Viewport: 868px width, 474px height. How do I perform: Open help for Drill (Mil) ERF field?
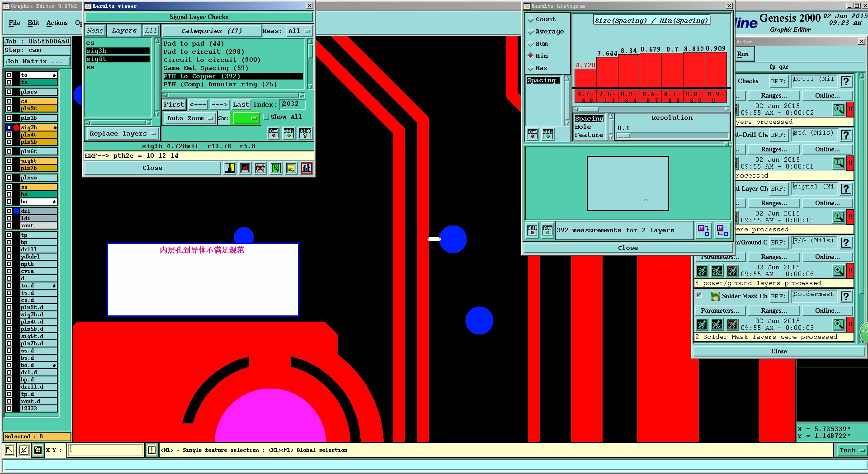point(846,81)
